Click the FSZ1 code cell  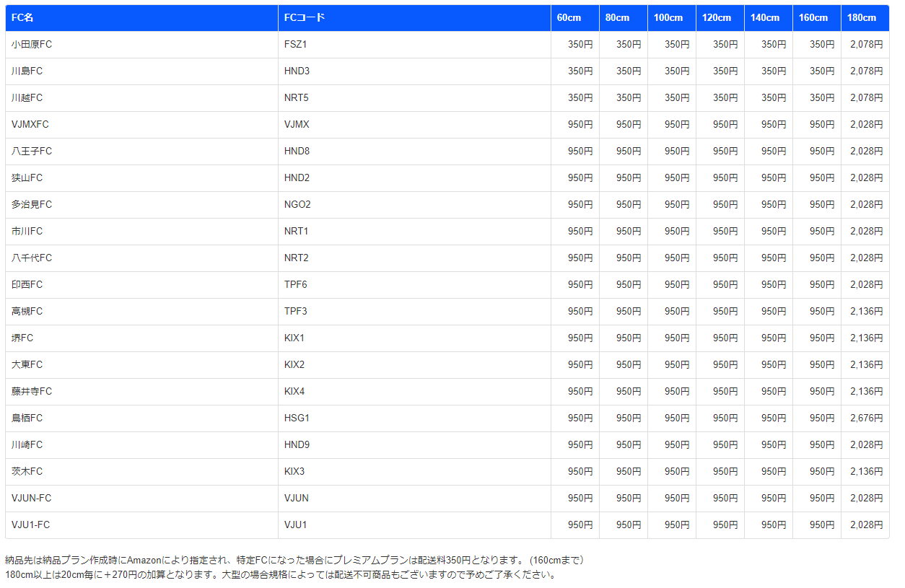296,44
